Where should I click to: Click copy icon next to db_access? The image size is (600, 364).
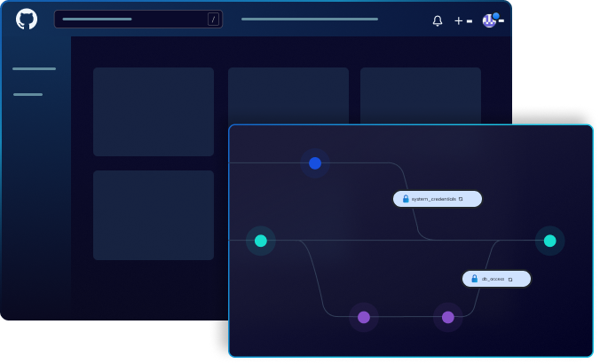(510, 279)
